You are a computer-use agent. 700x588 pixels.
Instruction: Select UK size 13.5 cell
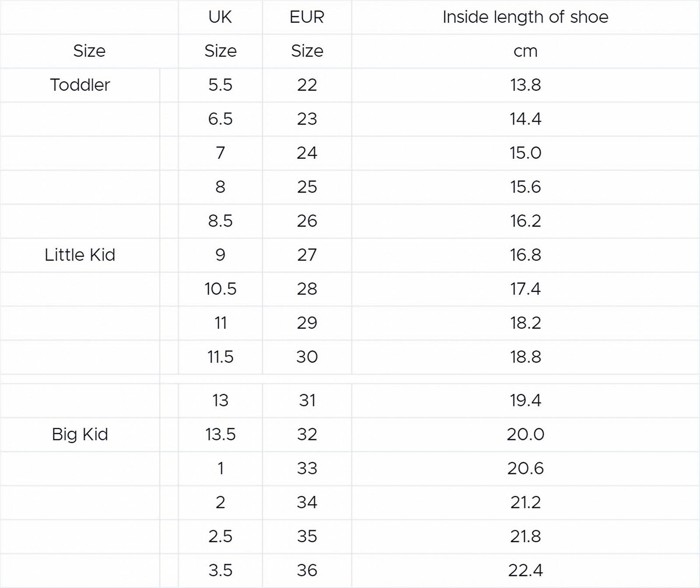pos(220,434)
